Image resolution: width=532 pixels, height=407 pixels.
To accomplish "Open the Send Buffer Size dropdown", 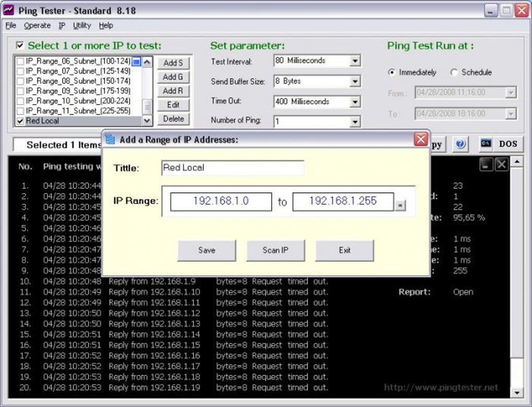I will (x=355, y=81).
